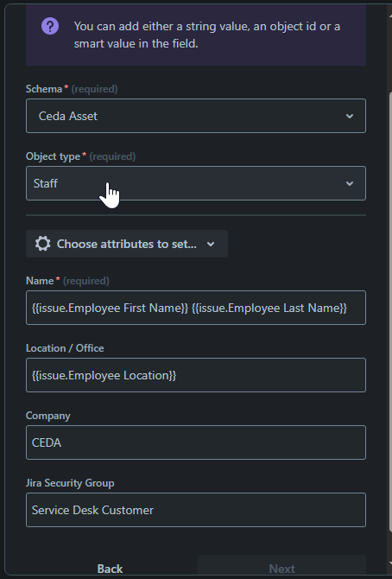
Task: Open the Schema dropdown showing Ceda Asset
Action: [196, 116]
